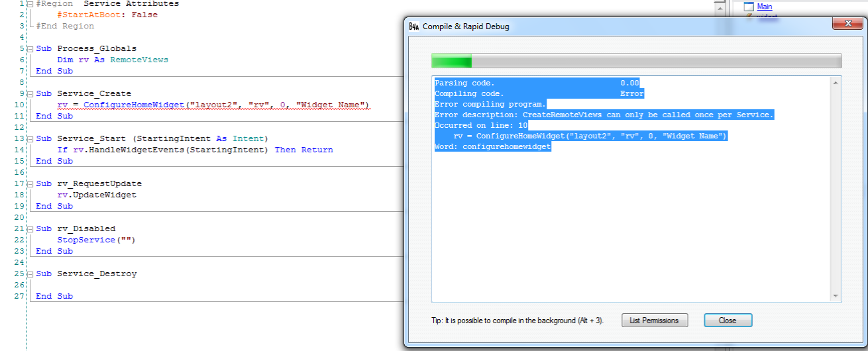Viewport: 868px width, 351px height.
Task: Click the Close button in compile dialog
Action: pyautogui.click(x=728, y=321)
